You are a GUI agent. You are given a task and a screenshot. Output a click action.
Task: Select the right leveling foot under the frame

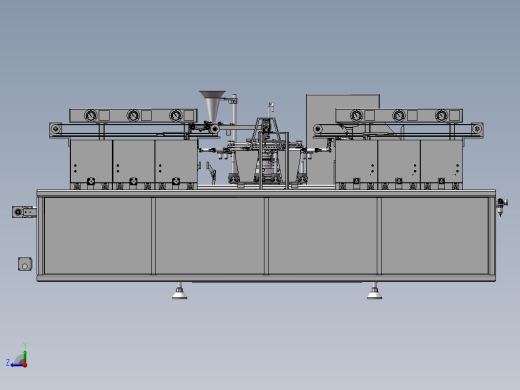[x=374, y=291]
